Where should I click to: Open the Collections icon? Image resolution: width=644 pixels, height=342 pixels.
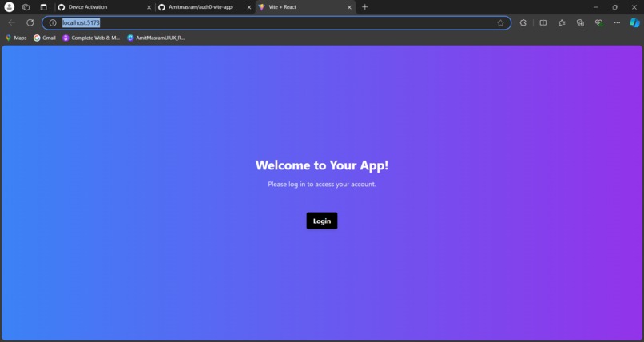[580, 23]
